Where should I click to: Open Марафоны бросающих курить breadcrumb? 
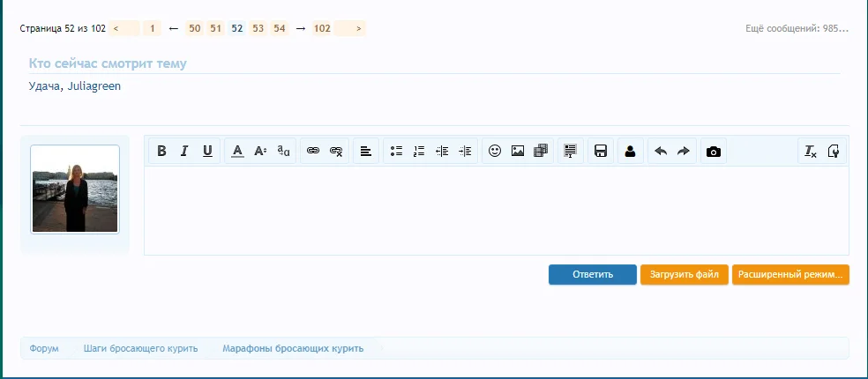tap(293, 348)
